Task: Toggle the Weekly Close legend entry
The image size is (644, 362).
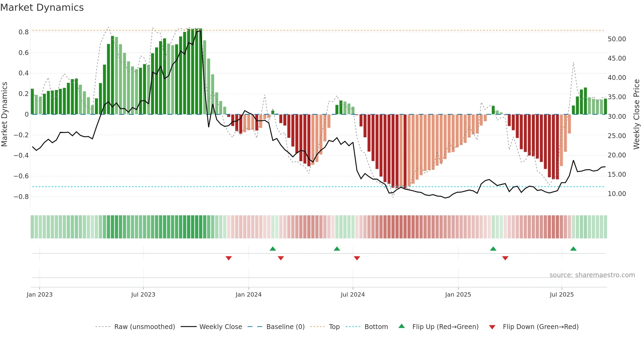Action: [211, 327]
